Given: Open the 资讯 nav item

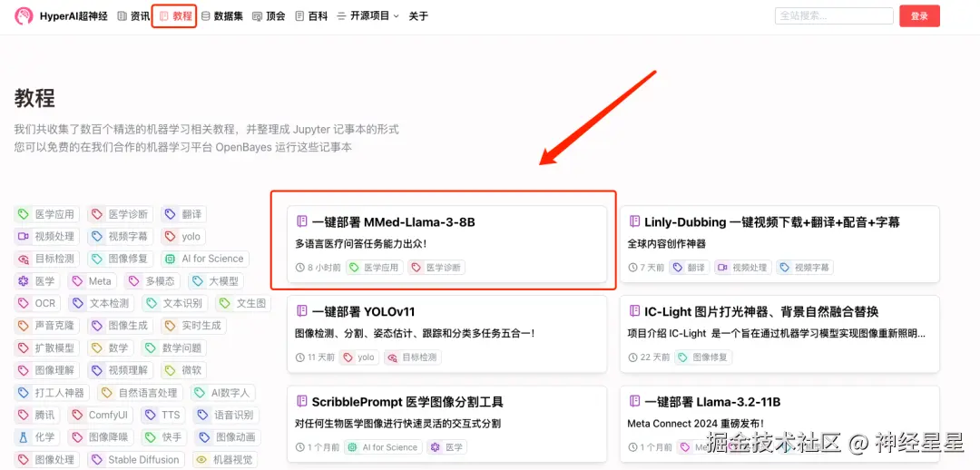Looking at the screenshot, I should (x=133, y=16).
